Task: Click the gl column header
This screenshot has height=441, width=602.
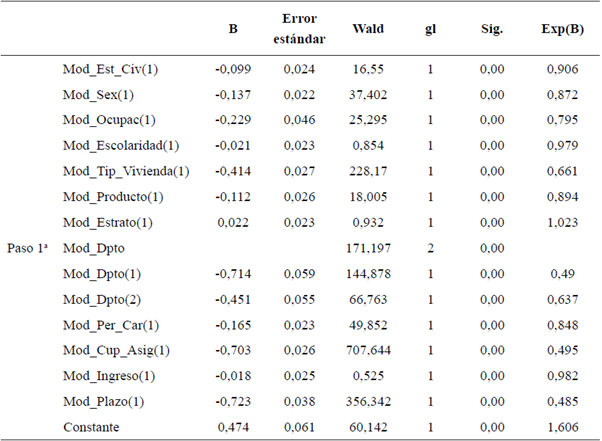Action: [x=430, y=29]
